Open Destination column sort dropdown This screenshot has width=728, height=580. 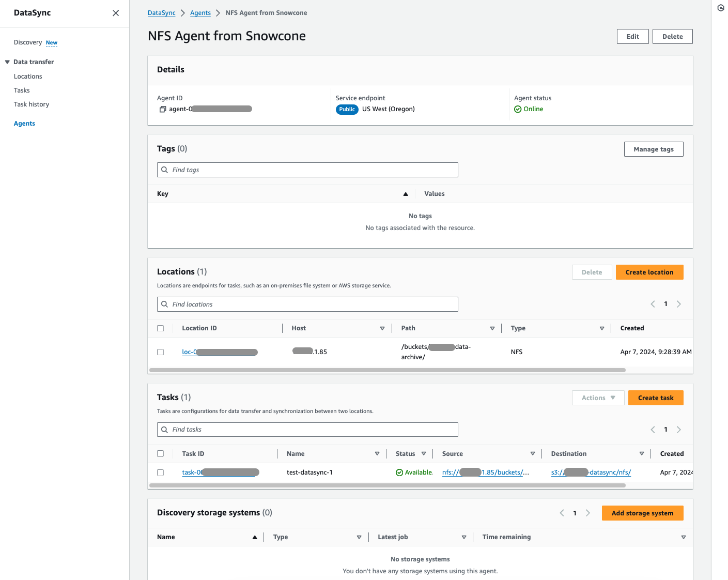coord(642,454)
